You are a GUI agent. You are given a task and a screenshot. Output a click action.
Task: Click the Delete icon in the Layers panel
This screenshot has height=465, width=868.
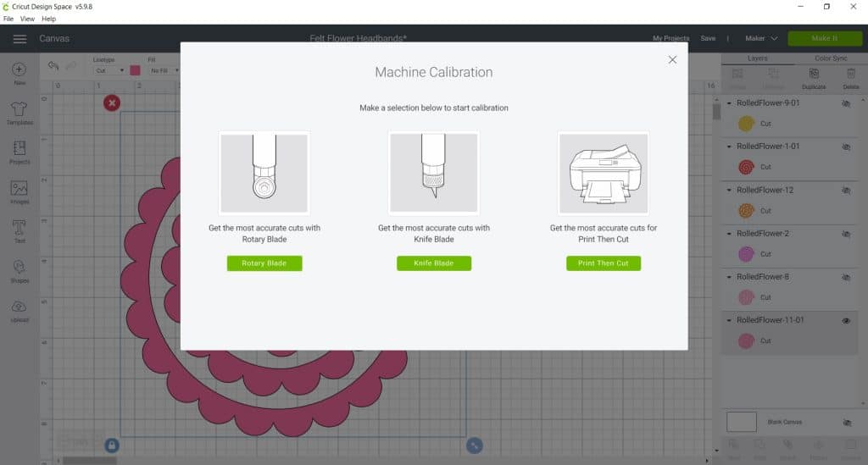[851, 74]
